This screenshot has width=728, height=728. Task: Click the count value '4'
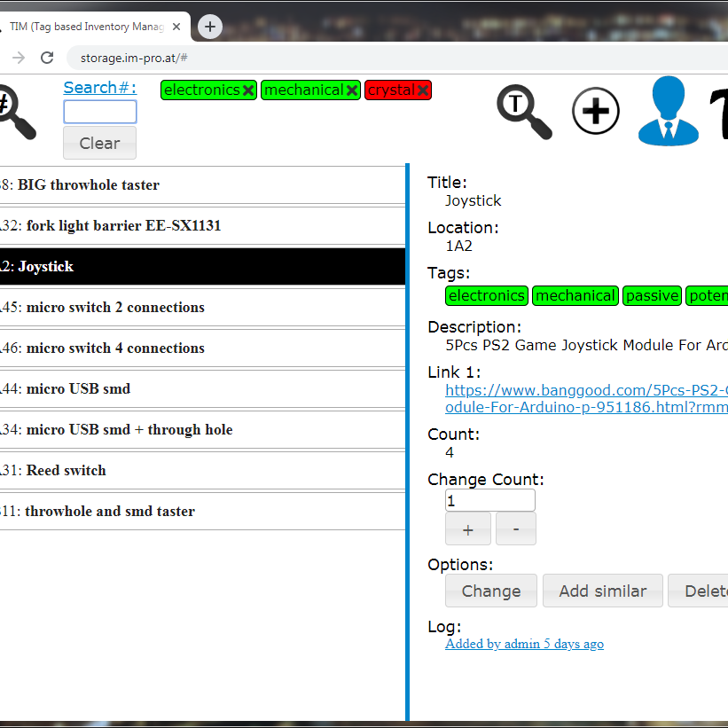[x=450, y=452]
